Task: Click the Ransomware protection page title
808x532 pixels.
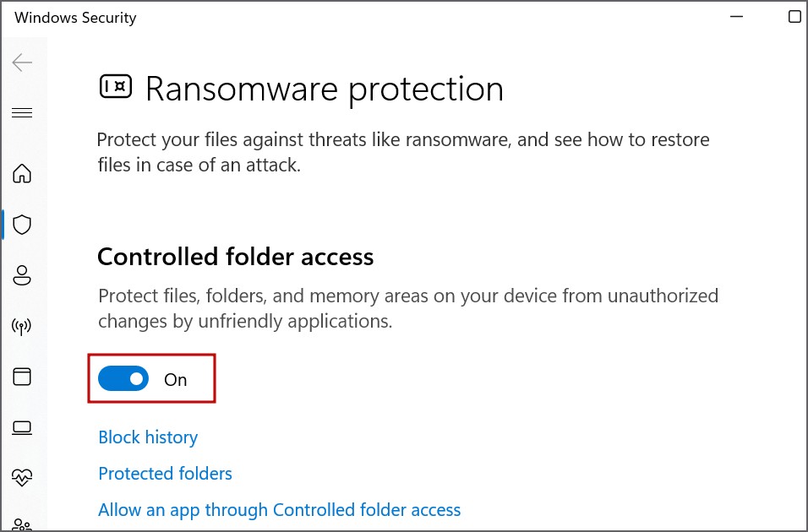Action: tap(324, 89)
